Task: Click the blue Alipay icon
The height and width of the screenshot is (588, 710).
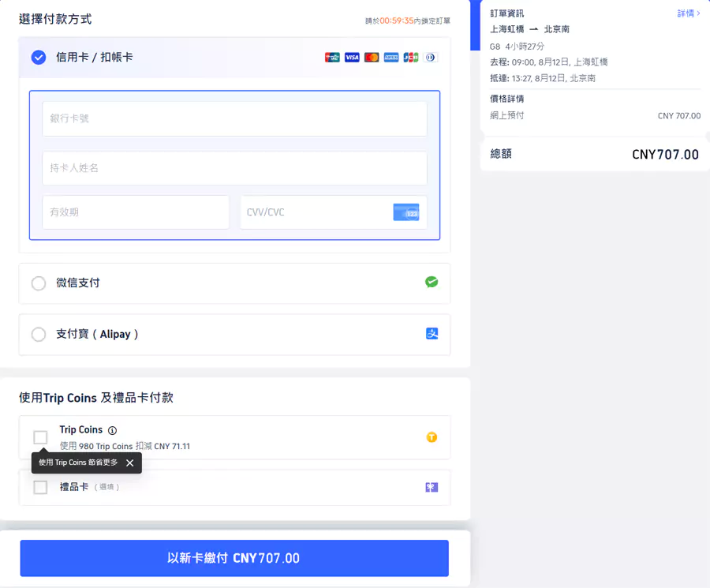Action: coord(432,334)
